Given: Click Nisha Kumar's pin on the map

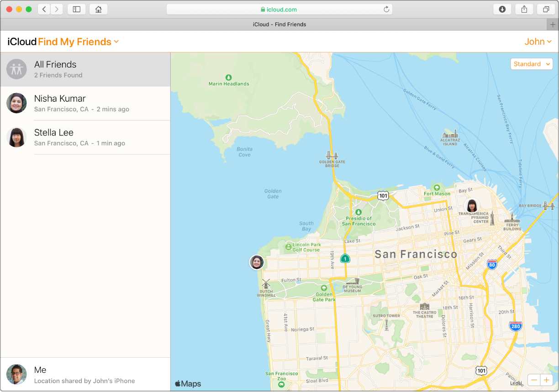Looking at the screenshot, I should click(x=257, y=262).
